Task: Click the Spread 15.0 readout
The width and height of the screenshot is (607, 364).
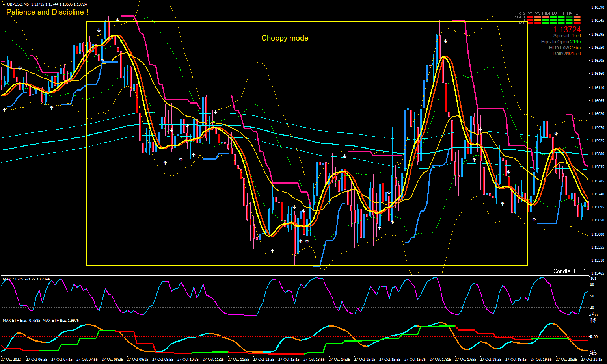Action: coord(567,36)
